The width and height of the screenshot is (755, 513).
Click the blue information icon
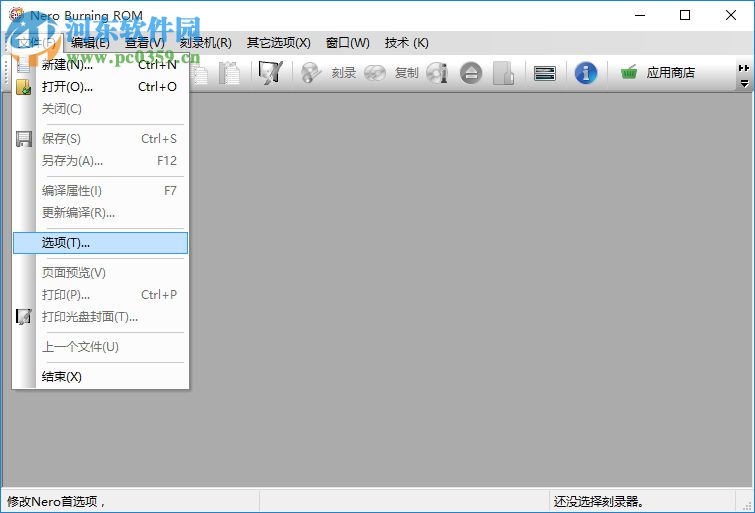click(x=586, y=73)
